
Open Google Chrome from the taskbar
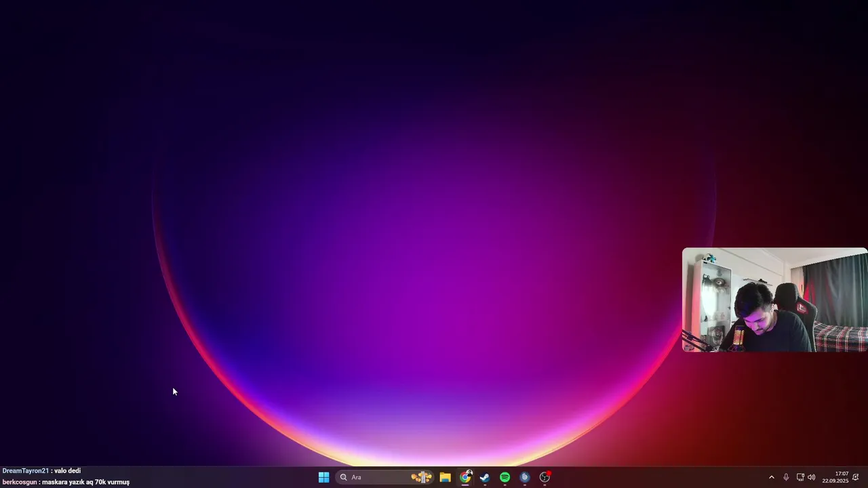(x=465, y=477)
